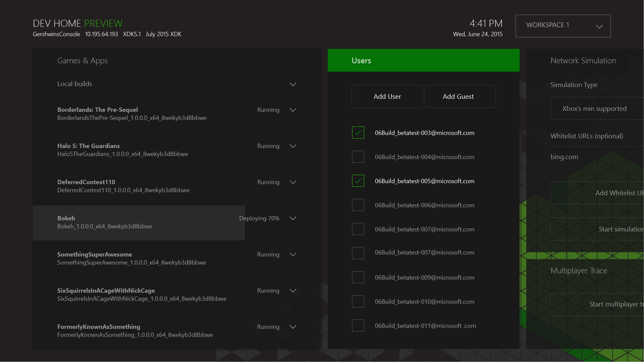Expand details for Borderlands: The Pre-Sequel
This screenshot has height=362, width=644.
point(293,110)
